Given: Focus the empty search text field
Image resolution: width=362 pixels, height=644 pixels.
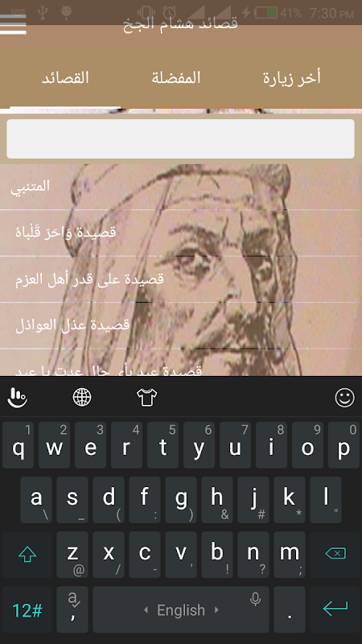Looking at the screenshot, I should (180, 138).
